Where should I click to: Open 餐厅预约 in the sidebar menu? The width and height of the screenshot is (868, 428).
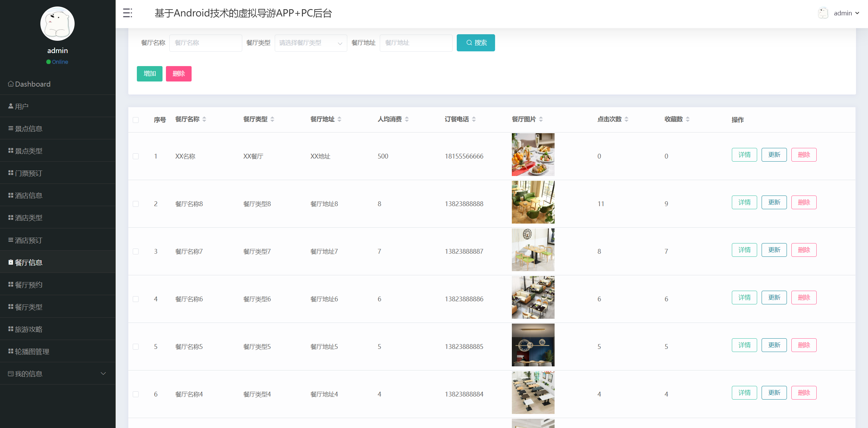tap(29, 285)
